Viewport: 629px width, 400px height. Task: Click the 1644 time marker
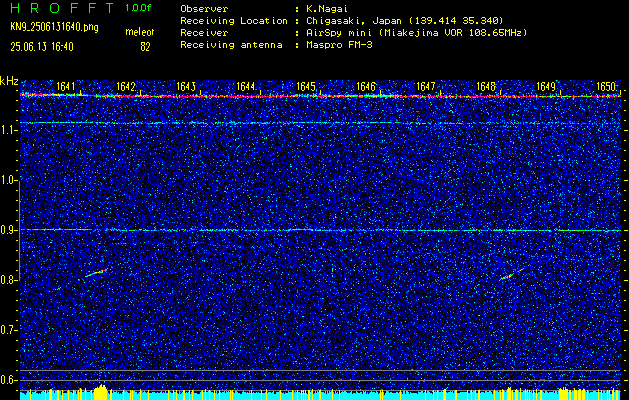coord(246,87)
